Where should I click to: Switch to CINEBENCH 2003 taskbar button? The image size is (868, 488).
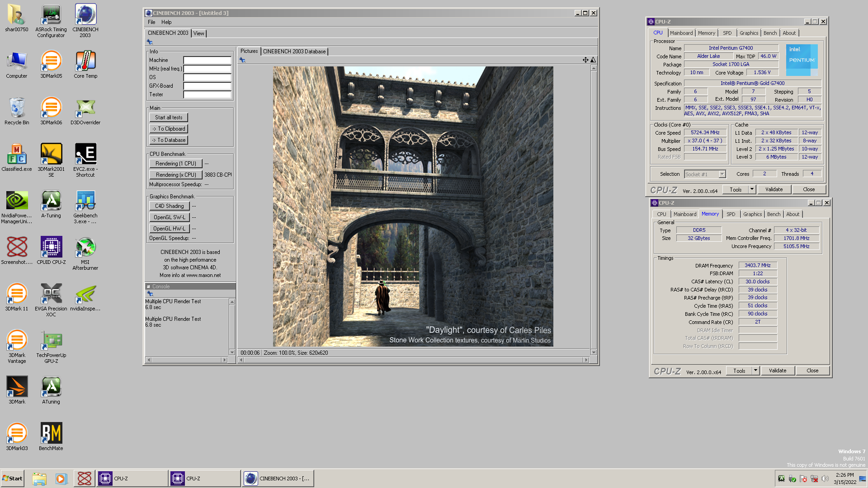[278, 479]
